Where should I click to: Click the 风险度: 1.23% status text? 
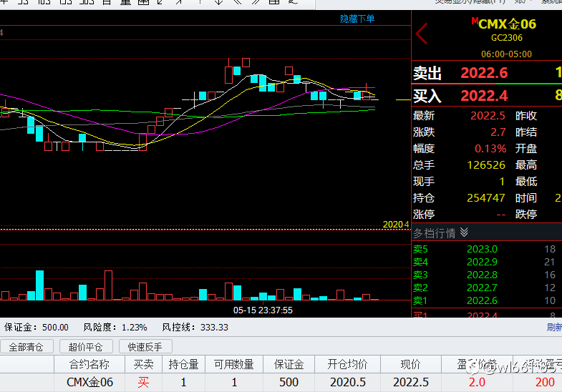(x=115, y=327)
